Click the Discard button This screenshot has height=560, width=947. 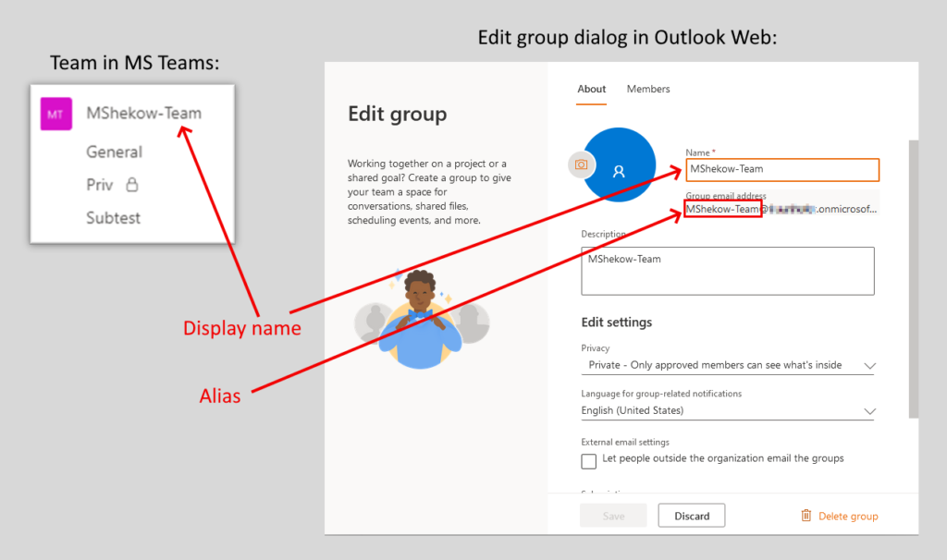click(692, 516)
